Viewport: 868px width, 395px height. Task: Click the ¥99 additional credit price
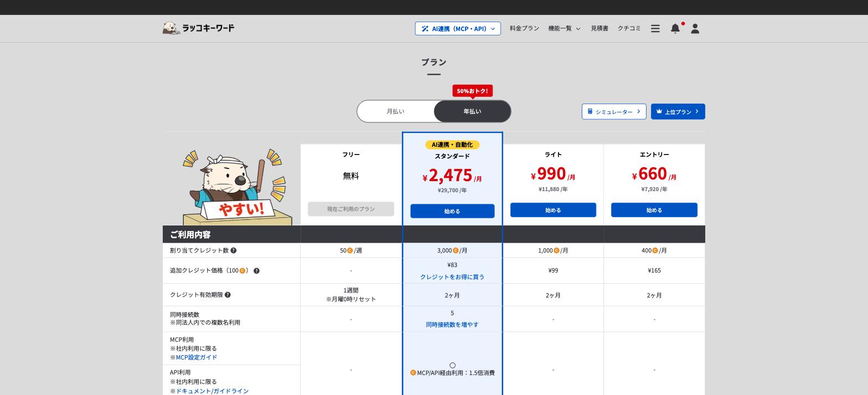(553, 270)
